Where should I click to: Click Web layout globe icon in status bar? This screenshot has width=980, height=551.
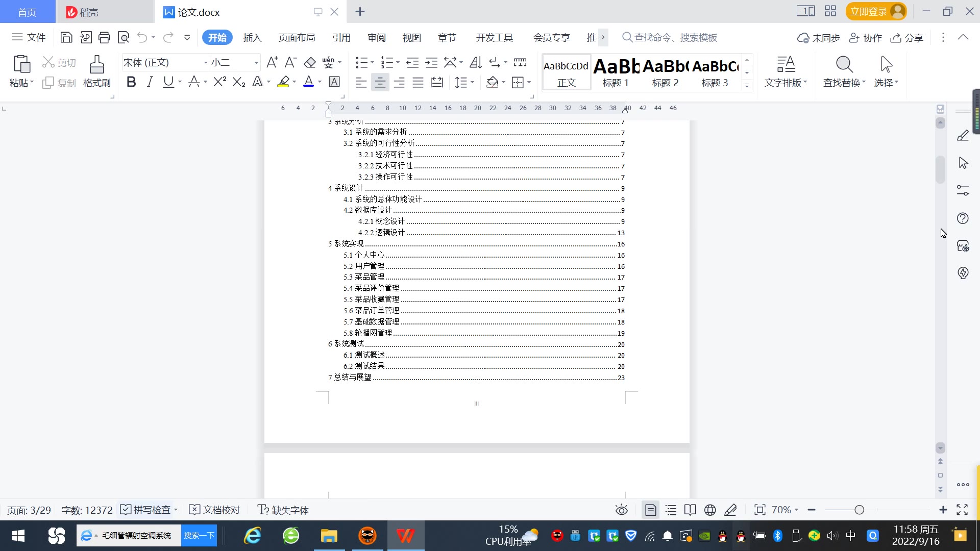point(710,510)
